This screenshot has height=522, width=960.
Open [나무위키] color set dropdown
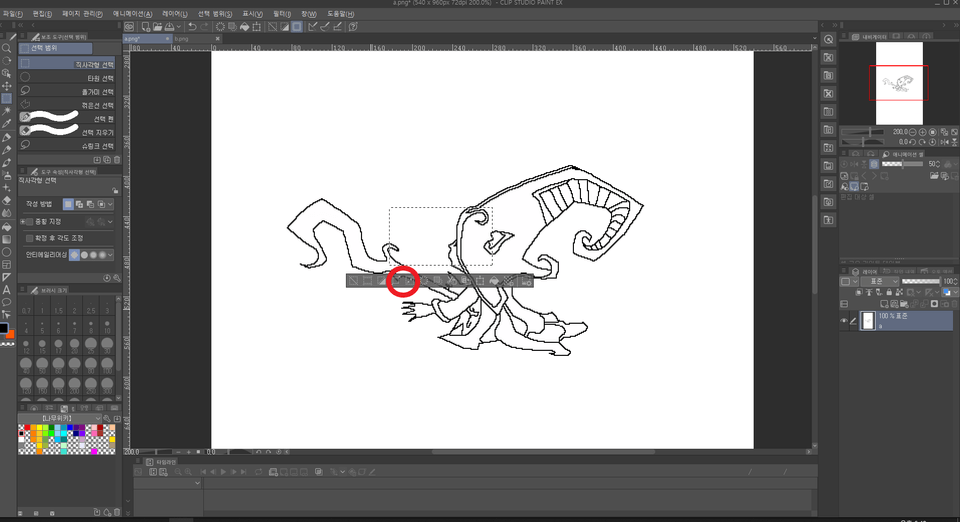(x=59, y=418)
